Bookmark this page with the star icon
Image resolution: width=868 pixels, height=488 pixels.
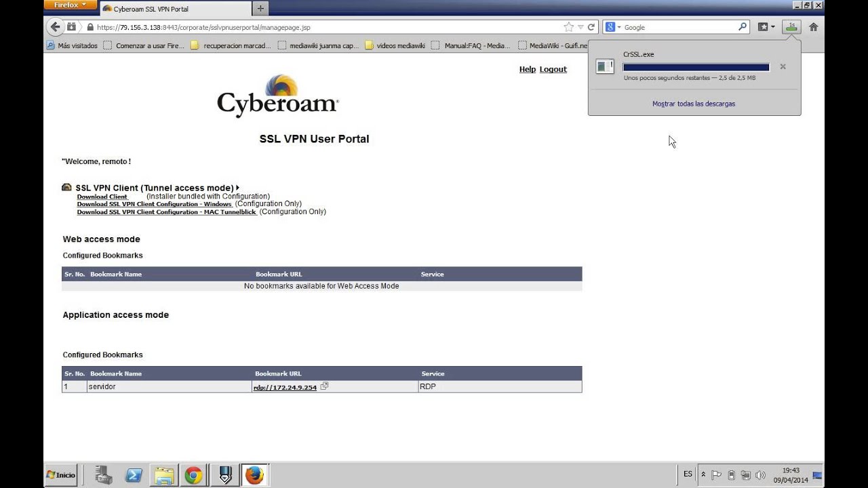568,27
